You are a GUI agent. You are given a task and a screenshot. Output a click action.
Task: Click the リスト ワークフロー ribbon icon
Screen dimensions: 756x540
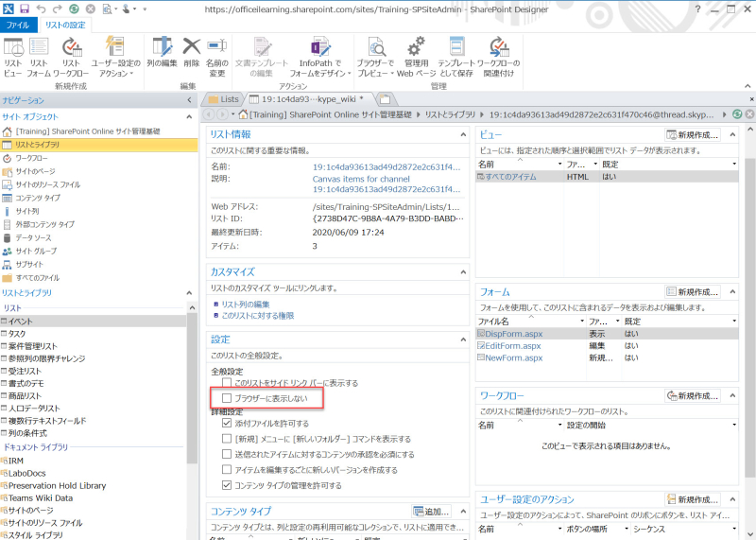pyautogui.click(x=71, y=57)
